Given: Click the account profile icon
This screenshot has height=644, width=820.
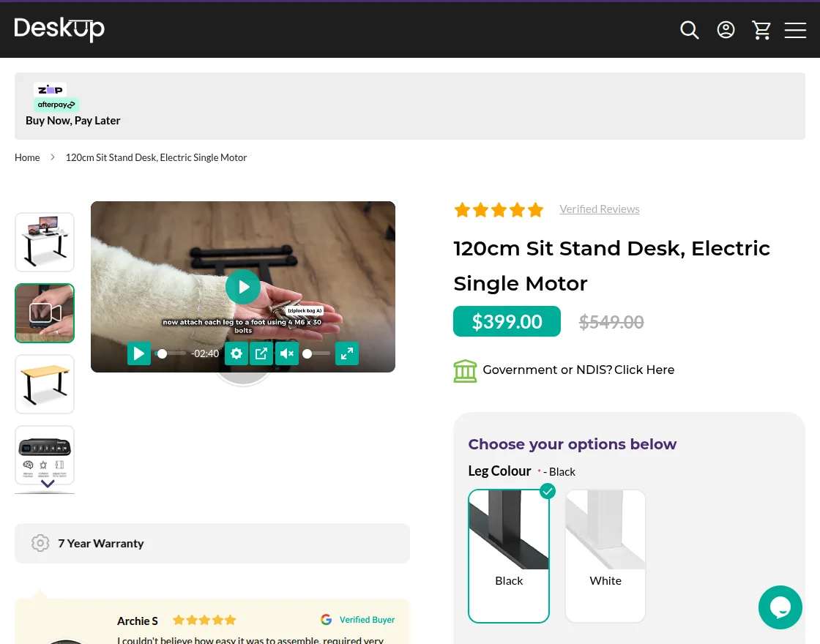Looking at the screenshot, I should [x=726, y=29].
